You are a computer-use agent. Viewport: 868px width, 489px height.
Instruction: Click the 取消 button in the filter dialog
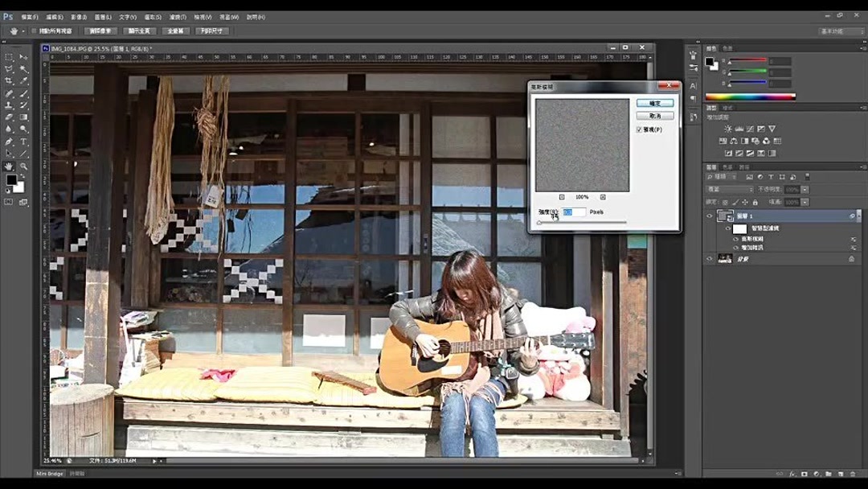click(x=656, y=114)
